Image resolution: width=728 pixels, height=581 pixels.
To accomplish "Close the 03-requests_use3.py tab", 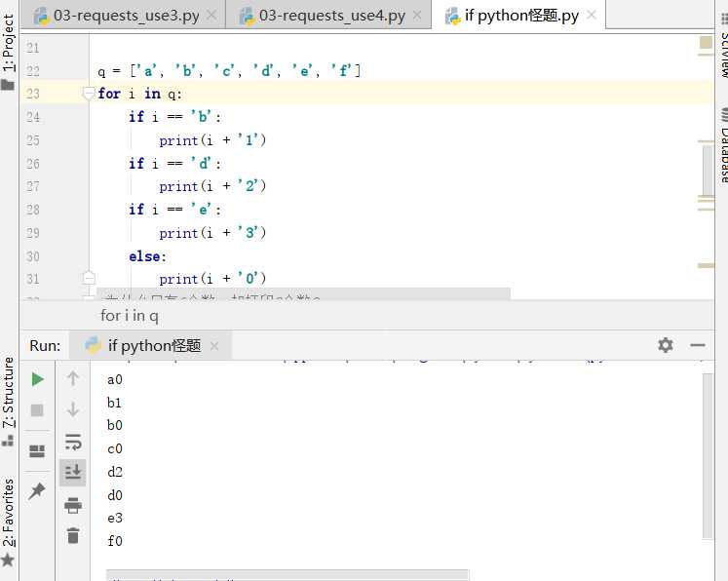I will [211, 16].
